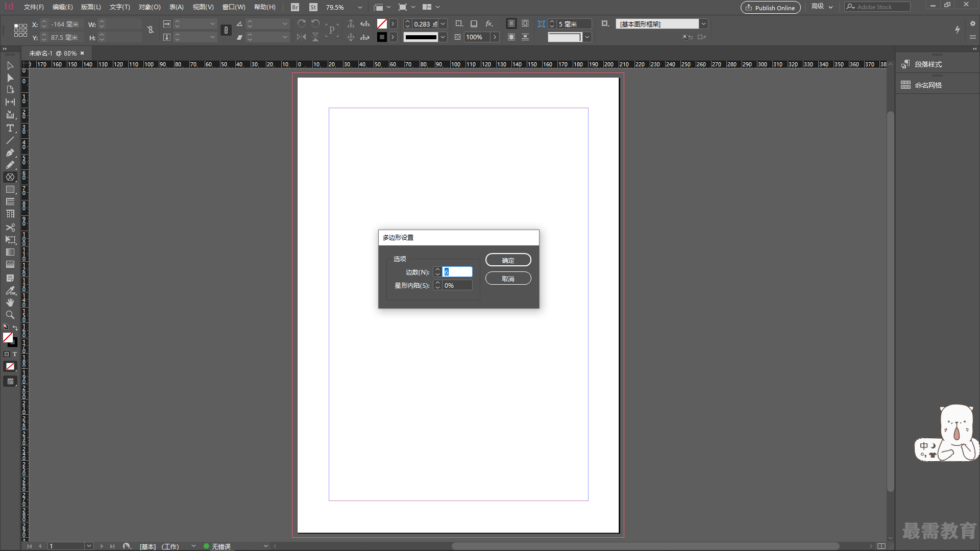Select the Type tool

(x=10, y=128)
